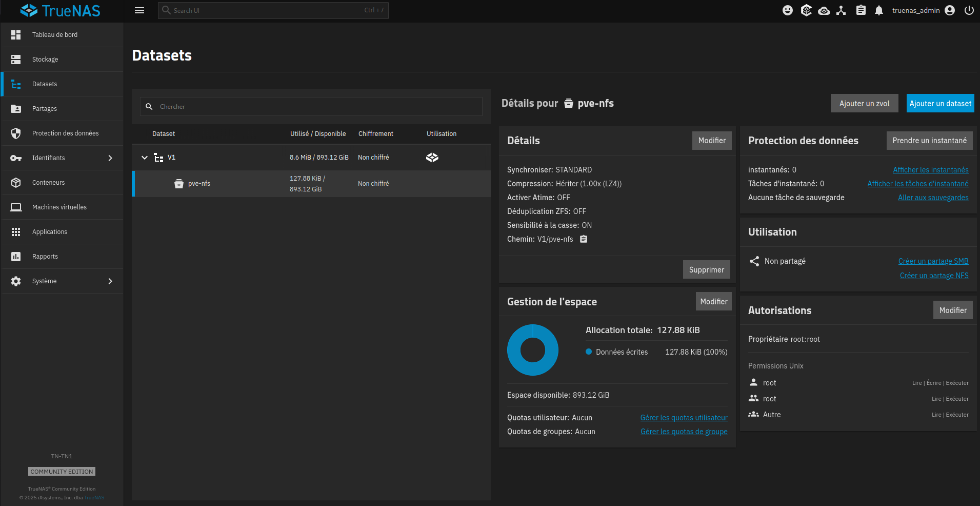980x506 pixels.
Task: Click the power button icon
Action: tap(969, 10)
